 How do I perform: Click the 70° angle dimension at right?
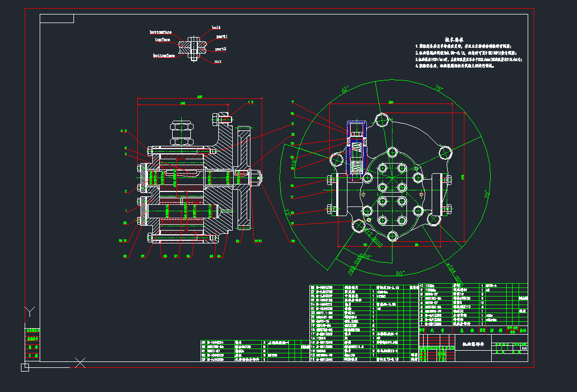pyautogui.click(x=486, y=193)
